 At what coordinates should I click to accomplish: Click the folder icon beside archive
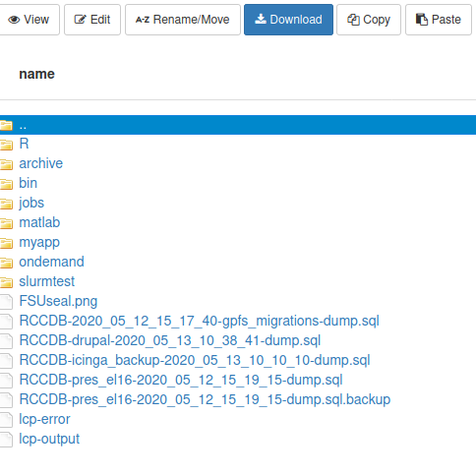point(6,164)
